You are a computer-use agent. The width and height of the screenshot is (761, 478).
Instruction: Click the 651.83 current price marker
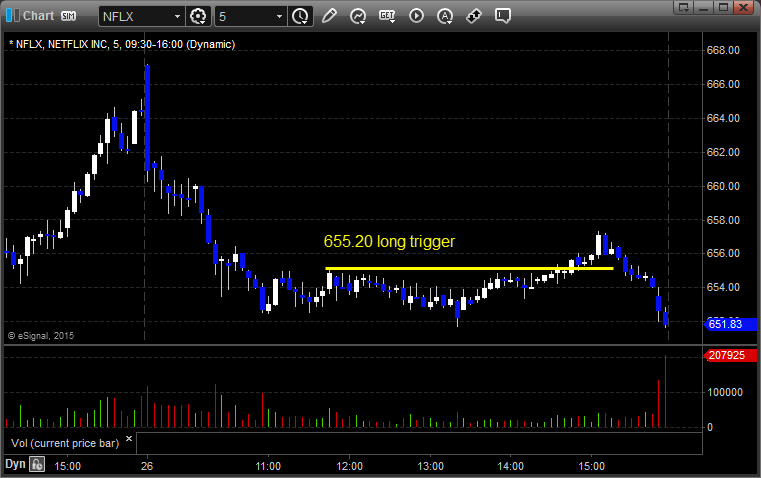(x=729, y=324)
